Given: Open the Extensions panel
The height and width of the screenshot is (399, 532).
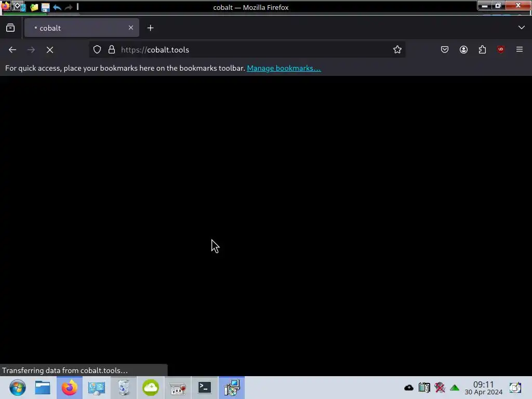Looking at the screenshot, I should (482, 49).
